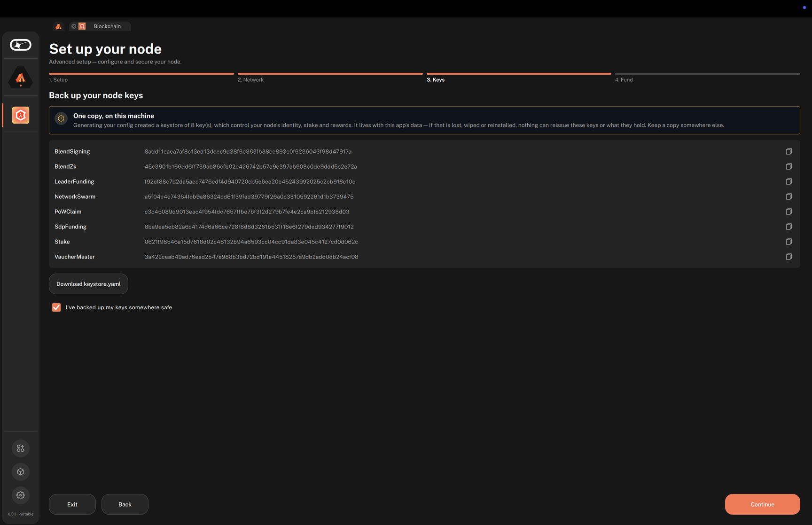
Task: Open the orange triangle app in sidebar
Action: [21, 78]
